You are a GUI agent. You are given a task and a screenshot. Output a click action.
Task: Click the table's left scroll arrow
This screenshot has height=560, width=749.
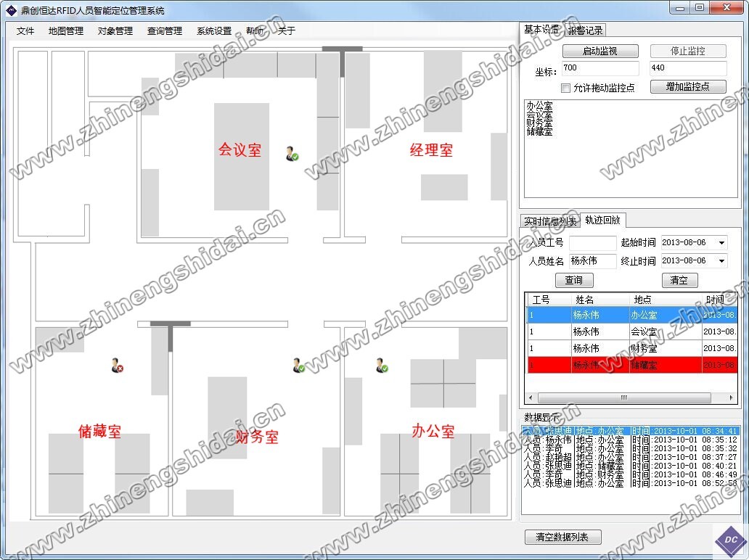pos(531,398)
